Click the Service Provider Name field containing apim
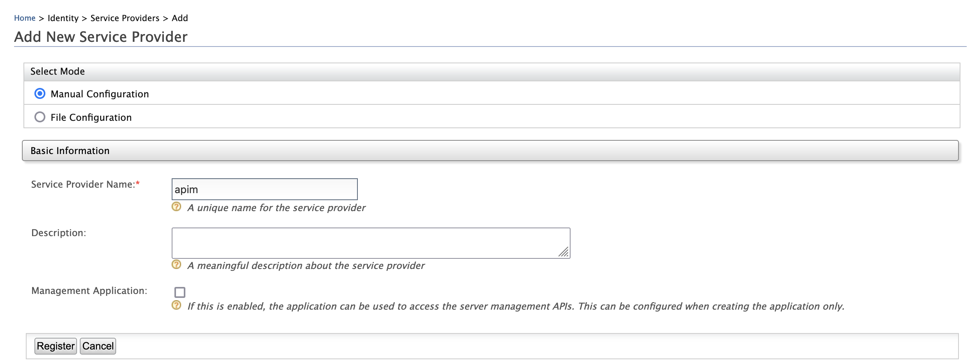980x362 pixels. click(x=264, y=189)
